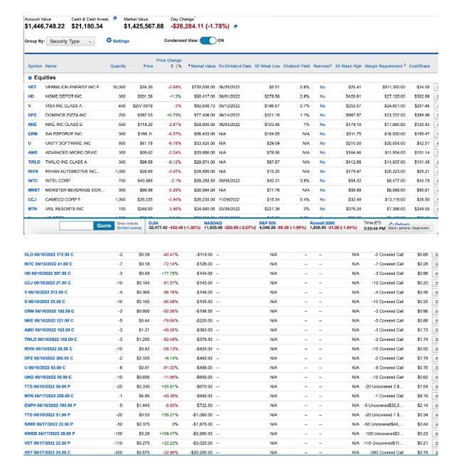Open row menu for AMD 102.00 C option

(437, 330)
